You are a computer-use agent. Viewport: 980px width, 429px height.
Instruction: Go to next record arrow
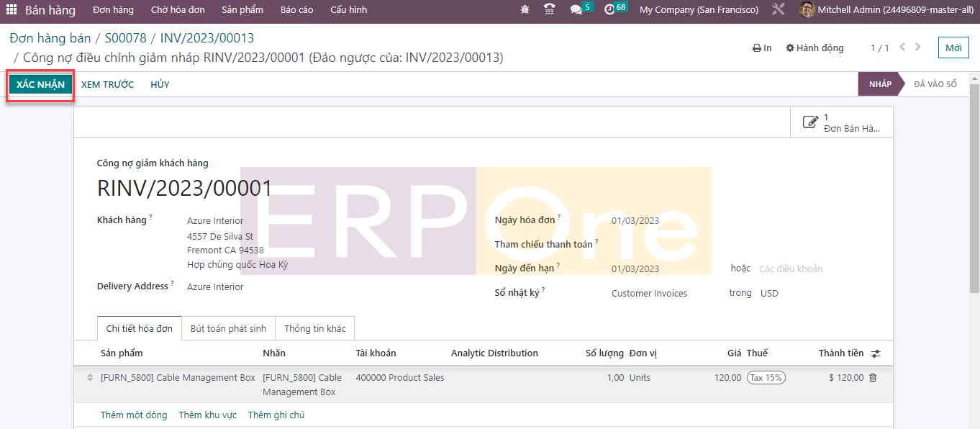point(918,48)
